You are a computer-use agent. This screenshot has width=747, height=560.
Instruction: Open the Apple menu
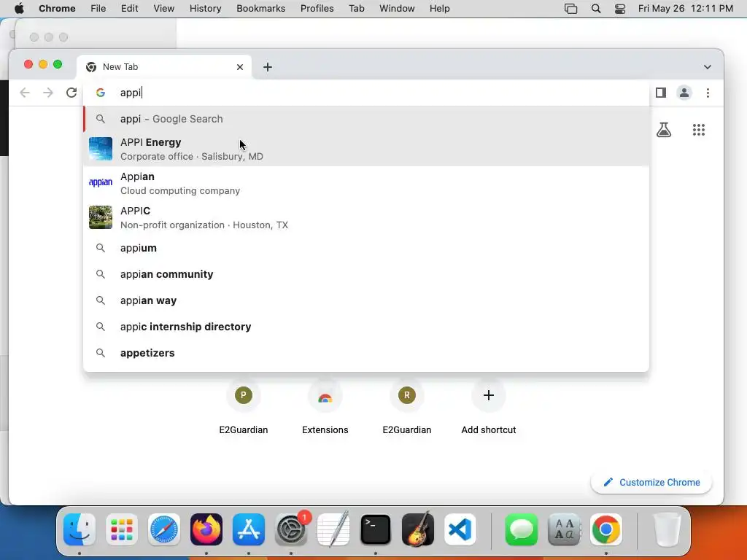point(19,9)
